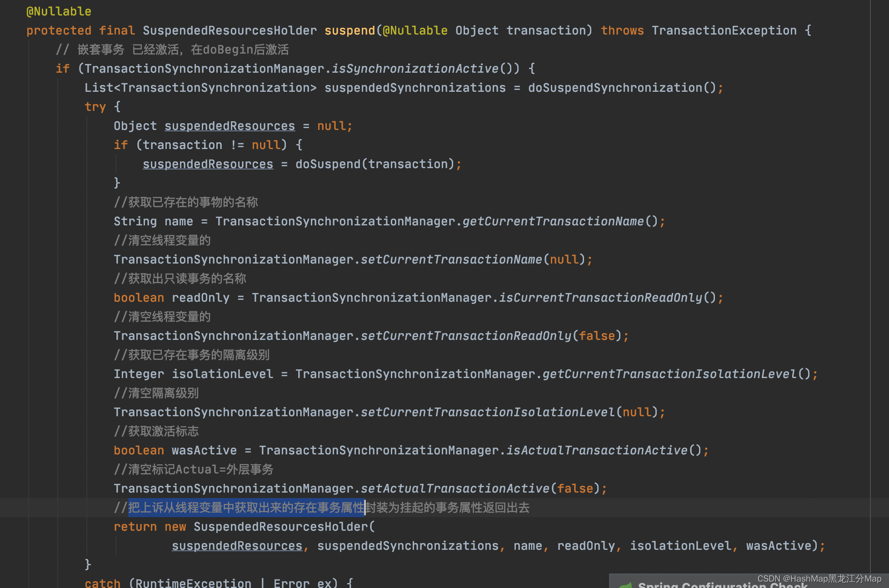Click wasActive in the boolean declaration line
Viewport: 889px width, 588px height.
point(204,450)
